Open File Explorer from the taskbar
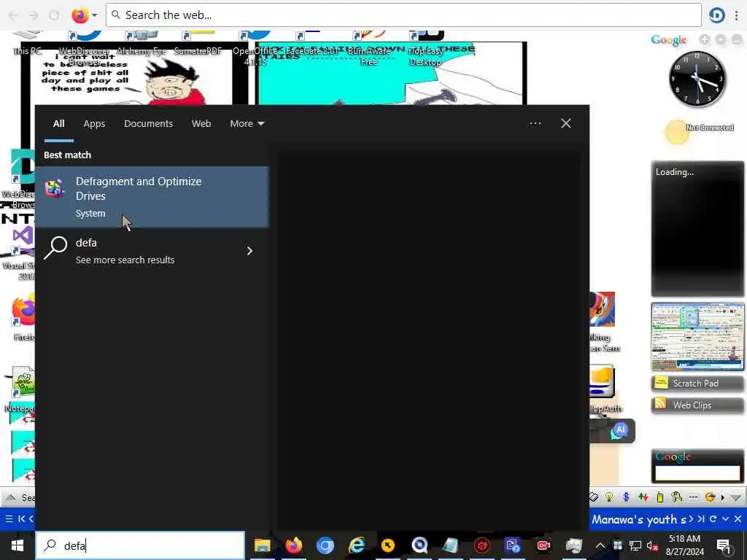The width and height of the screenshot is (747, 560). tap(263, 545)
